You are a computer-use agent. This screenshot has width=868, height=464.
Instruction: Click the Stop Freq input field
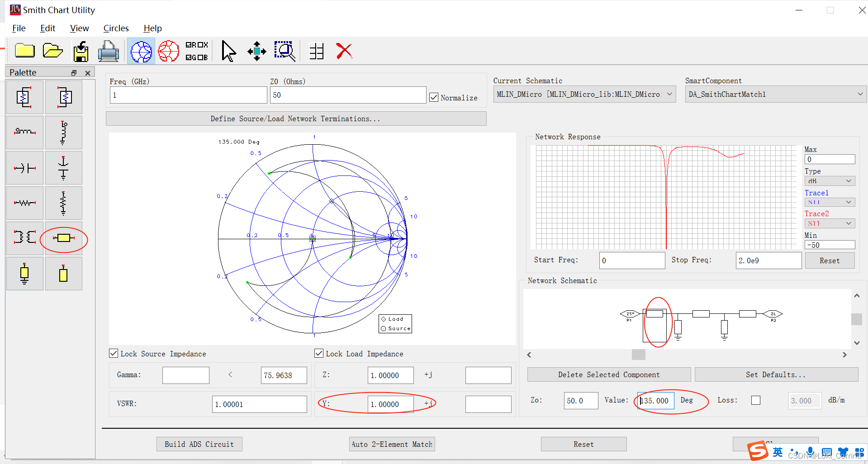tap(768, 260)
